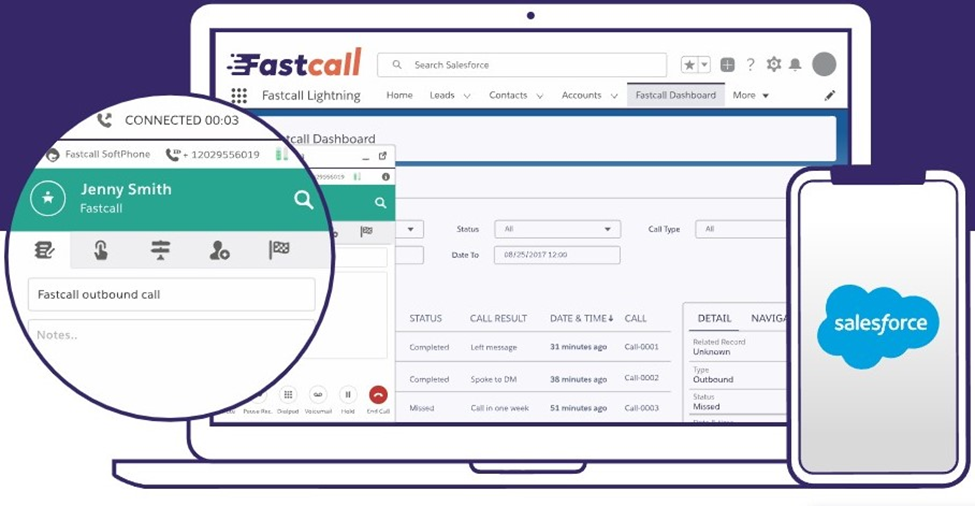Viewport: 975px width, 506px height.
Task: Select the checkered flag tab icon
Action: pyautogui.click(x=279, y=249)
